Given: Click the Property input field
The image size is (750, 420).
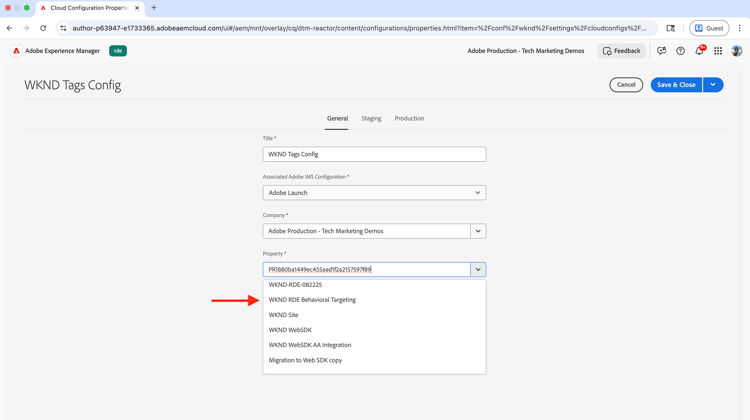Looking at the screenshot, I should pos(366,269).
